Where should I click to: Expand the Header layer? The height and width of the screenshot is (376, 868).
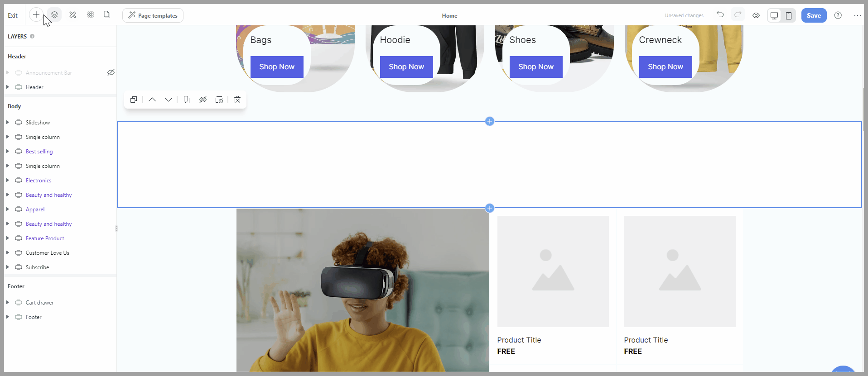(8, 87)
